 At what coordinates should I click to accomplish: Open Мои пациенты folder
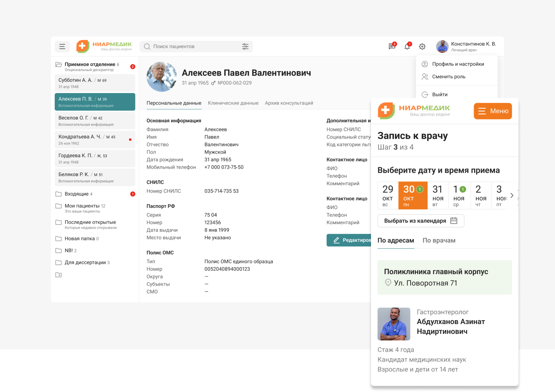[95, 208]
